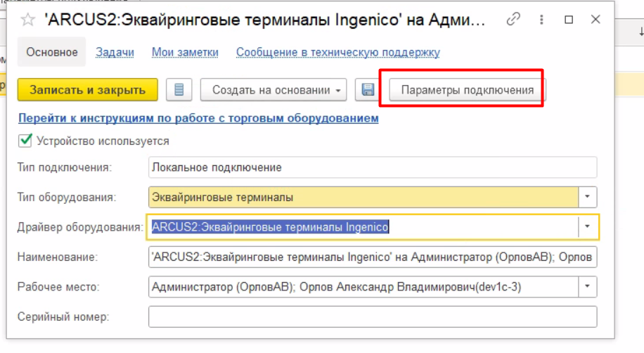
Task: Click the 'Тип подключения' field
Action: 373,167
